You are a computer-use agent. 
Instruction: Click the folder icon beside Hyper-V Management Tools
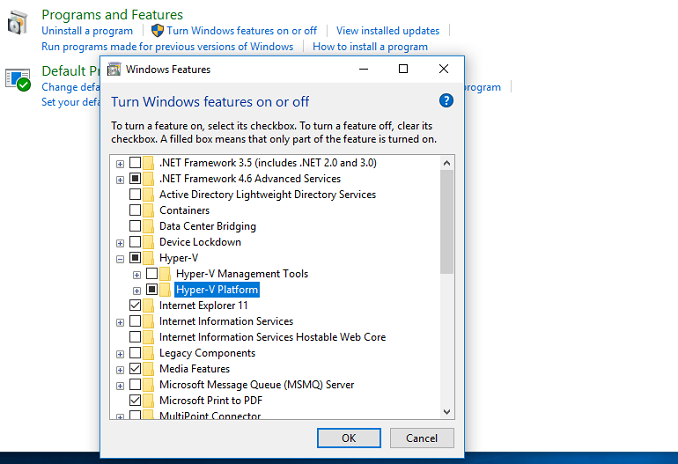tap(165, 274)
